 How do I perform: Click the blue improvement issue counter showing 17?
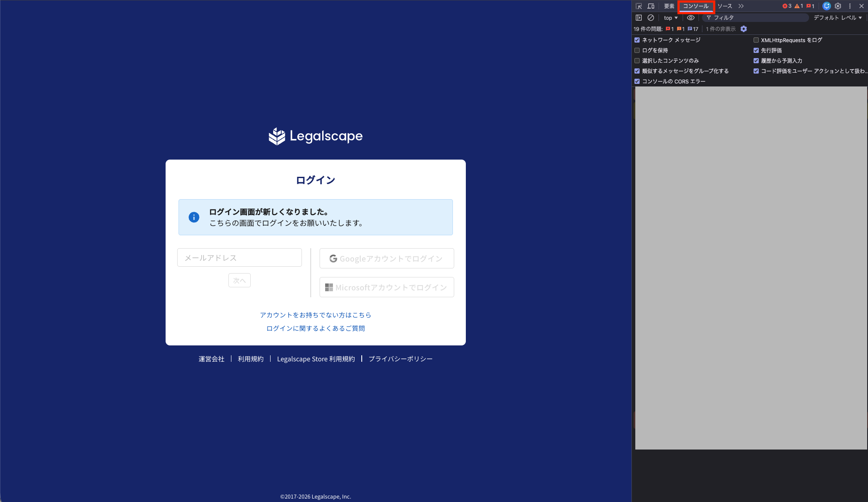click(693, 29)
